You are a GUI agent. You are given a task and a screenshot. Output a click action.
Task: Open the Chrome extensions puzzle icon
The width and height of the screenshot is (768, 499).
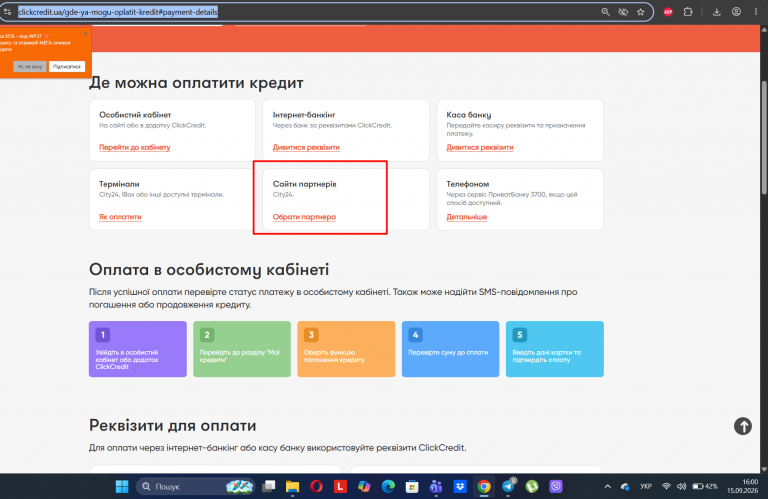coord(688,12)
